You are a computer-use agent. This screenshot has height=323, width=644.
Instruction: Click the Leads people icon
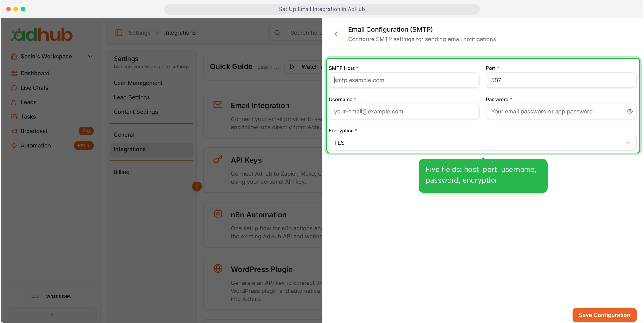14,102
